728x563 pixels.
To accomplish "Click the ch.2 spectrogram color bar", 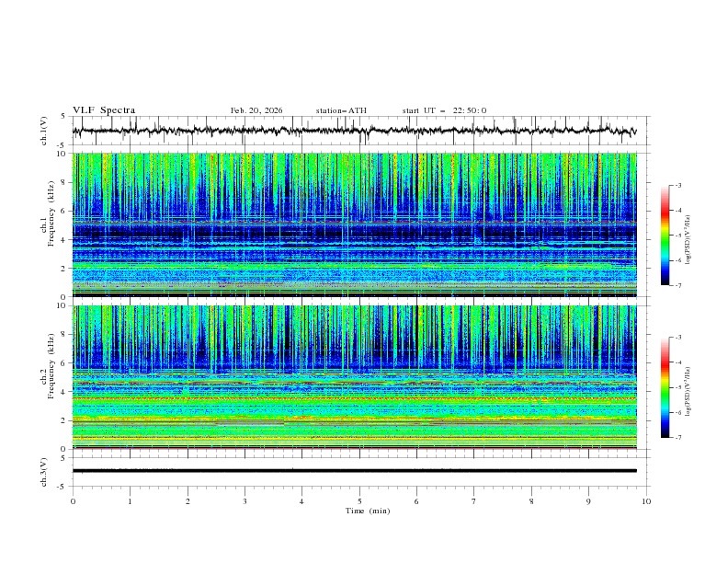I will click(665, 387).
